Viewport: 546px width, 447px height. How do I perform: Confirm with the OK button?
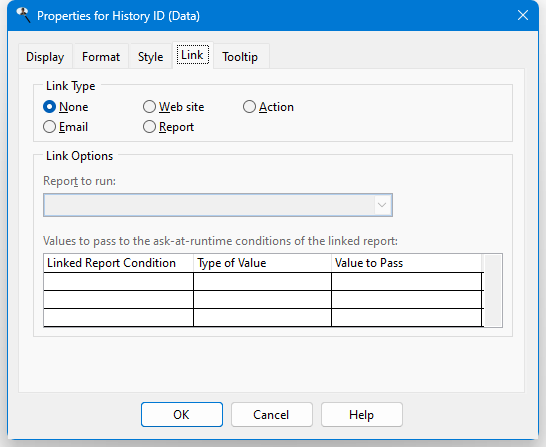[x=182, y=415]
